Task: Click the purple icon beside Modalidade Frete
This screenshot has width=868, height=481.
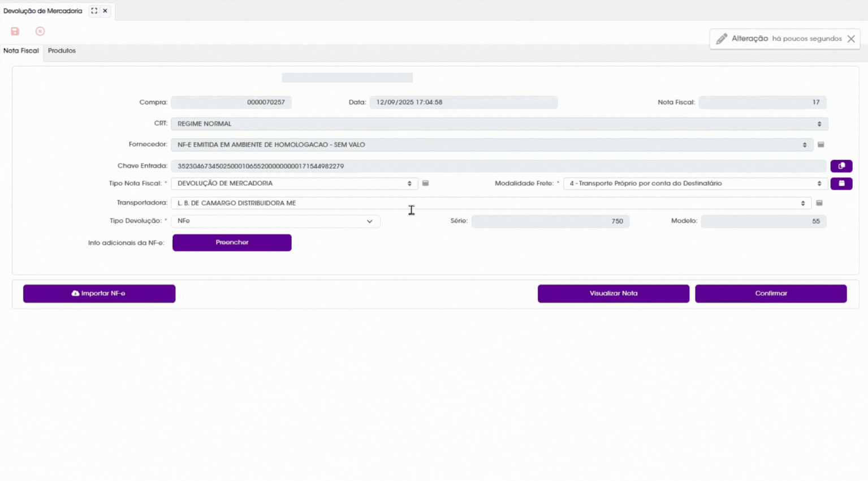Action: click(841, 183)
